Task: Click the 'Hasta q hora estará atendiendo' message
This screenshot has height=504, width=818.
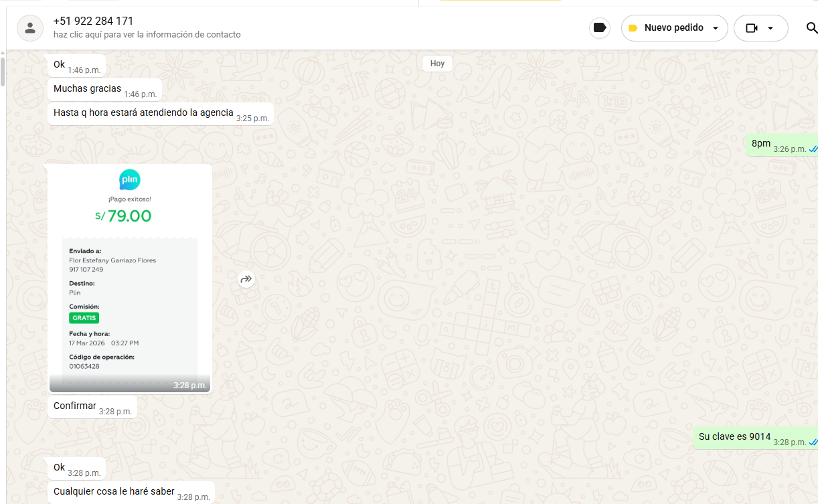Action: 143,113
